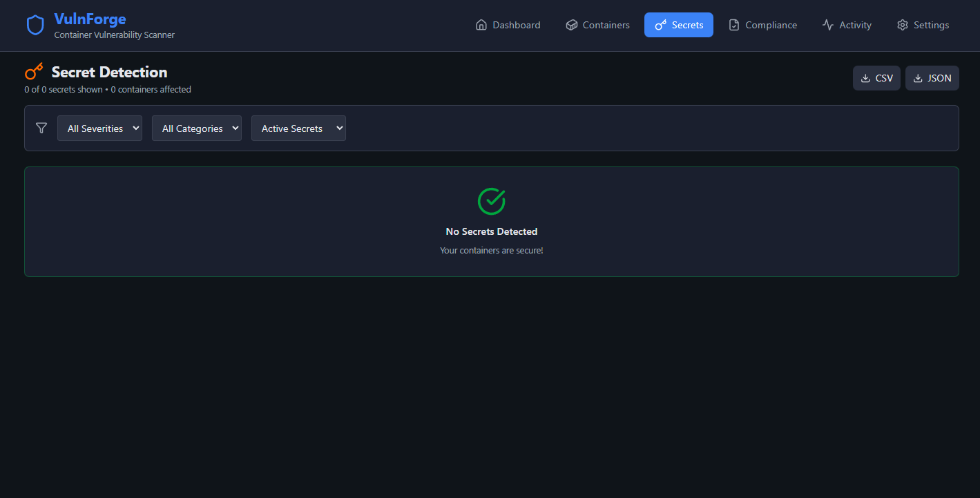
Task: Click the gear icon beside Settings
Action: [x=902, y=25]
